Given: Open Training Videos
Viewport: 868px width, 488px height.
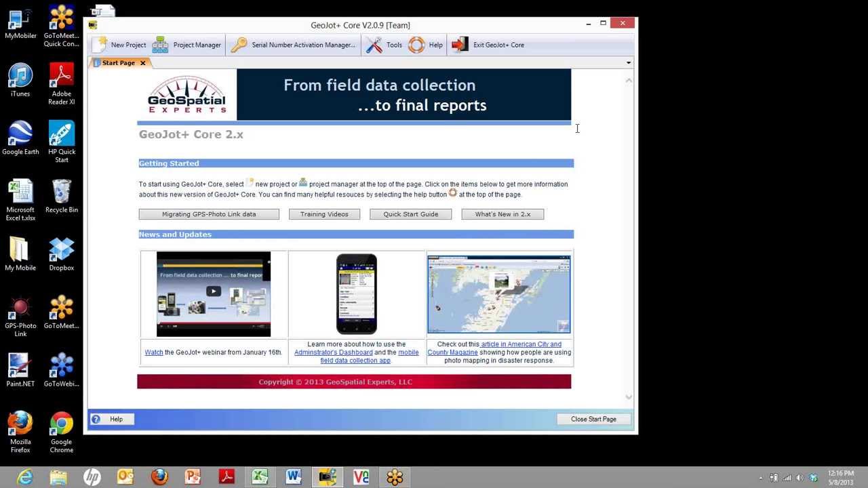Looking at the screenshot, I should [x=324, y=214].
